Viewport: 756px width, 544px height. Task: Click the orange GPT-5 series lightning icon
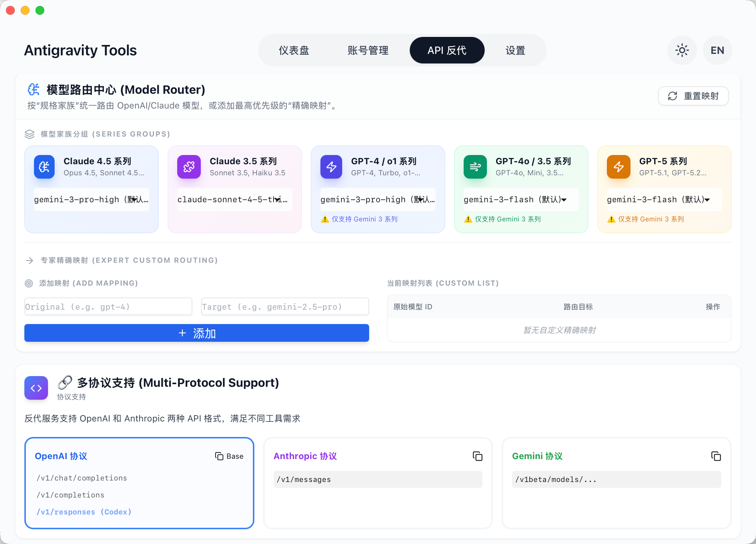coord(618,167)
